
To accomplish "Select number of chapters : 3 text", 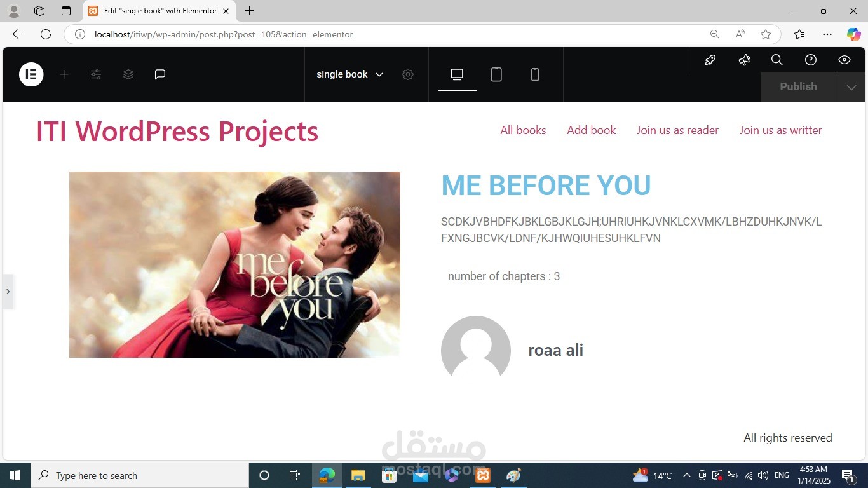I will (504, 276).
